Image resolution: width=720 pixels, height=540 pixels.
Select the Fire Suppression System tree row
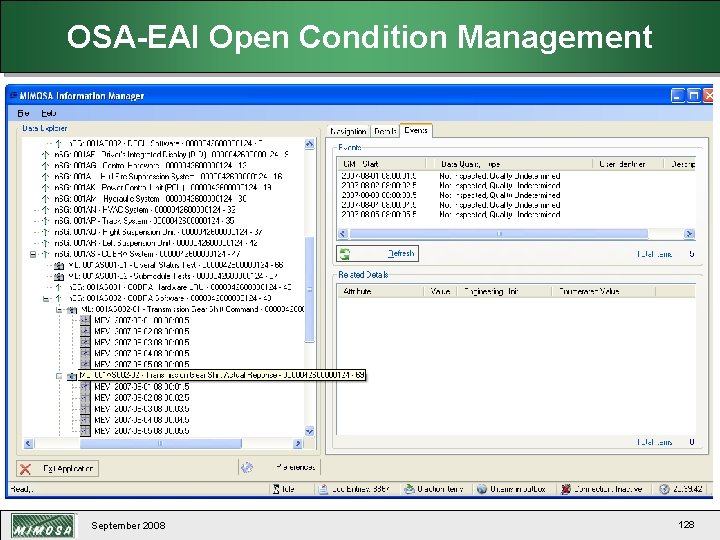point(168,177)
